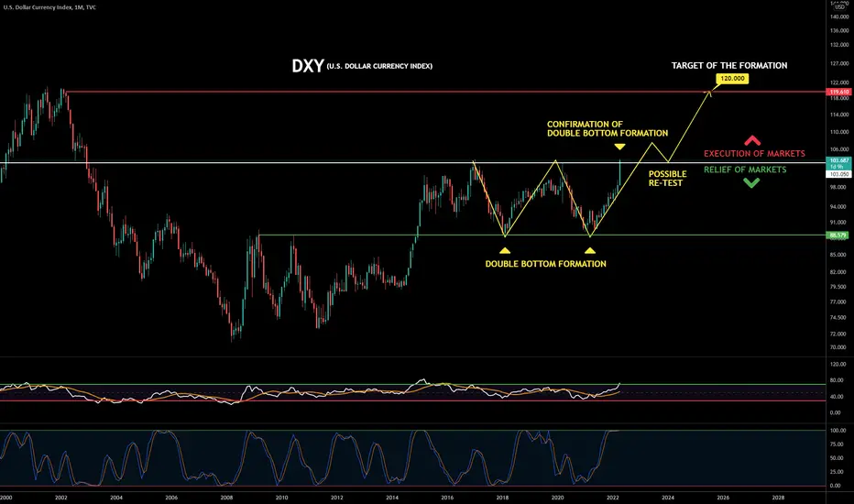
Task: Click the 2026 label on the time axis
Action: pyautogui.click(x=723, y=498)
